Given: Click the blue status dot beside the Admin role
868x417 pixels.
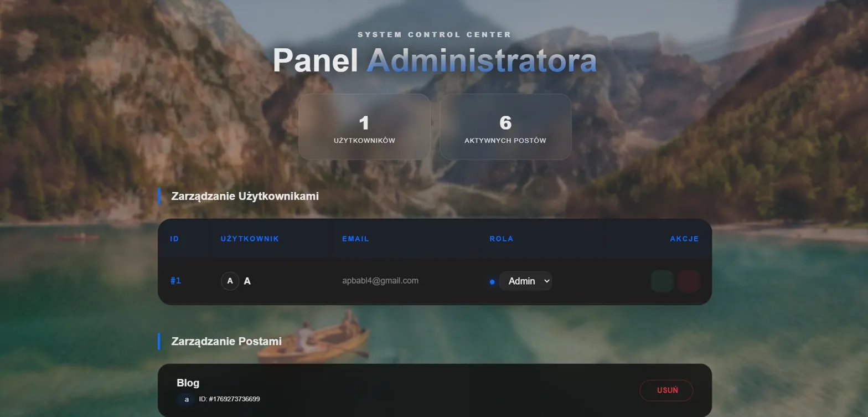Looking at the screenshot, I should click(492, 282).
